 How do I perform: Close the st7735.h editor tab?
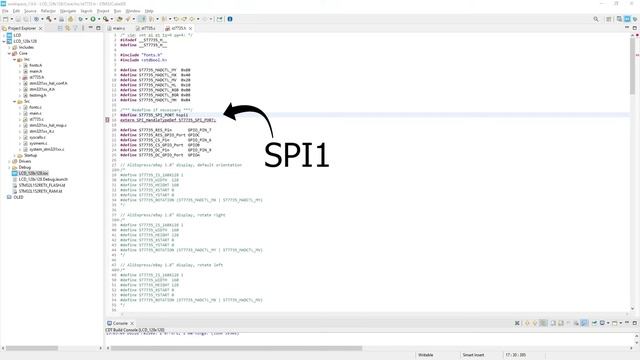(191, 28)
